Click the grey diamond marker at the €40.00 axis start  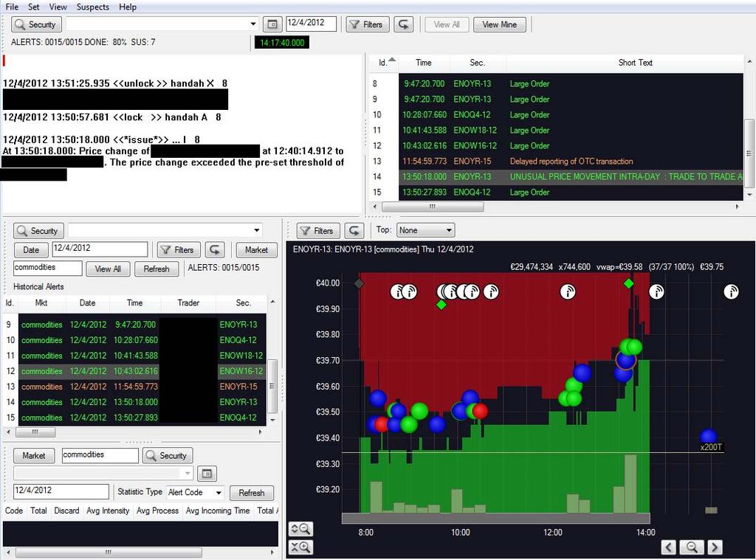359,283
